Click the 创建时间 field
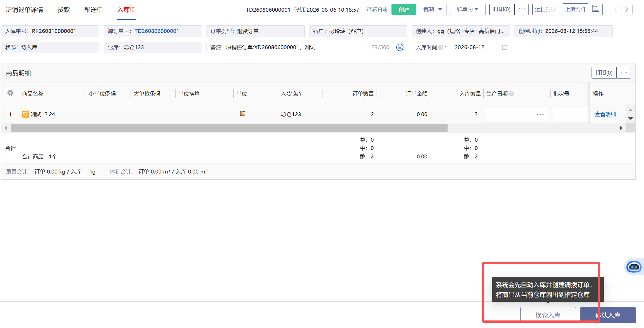This screenshot has height=328, width=644. pyautogui.click(x=564, y=31)
